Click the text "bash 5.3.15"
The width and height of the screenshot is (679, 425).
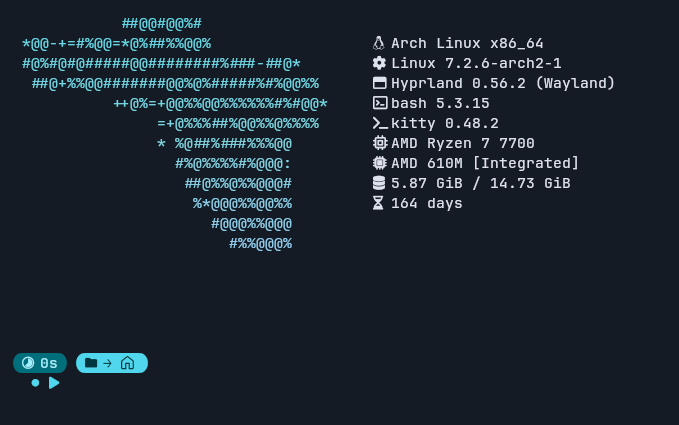click(440, 103)
